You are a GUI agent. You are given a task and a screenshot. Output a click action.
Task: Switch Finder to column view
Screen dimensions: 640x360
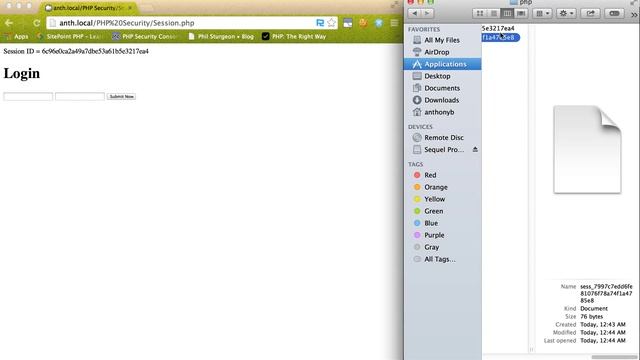[507, 13]
